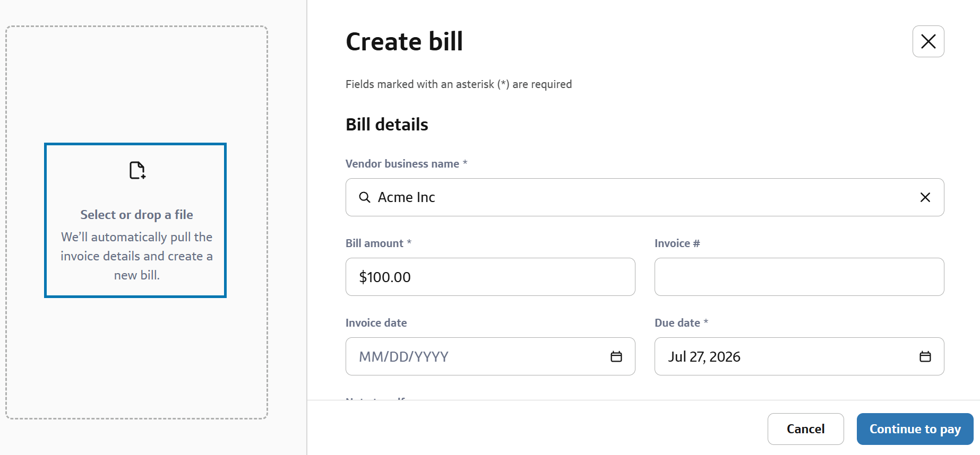Click the automatic invoice details description text
Viewport: 980px width, 455px height.
(136, 256)
